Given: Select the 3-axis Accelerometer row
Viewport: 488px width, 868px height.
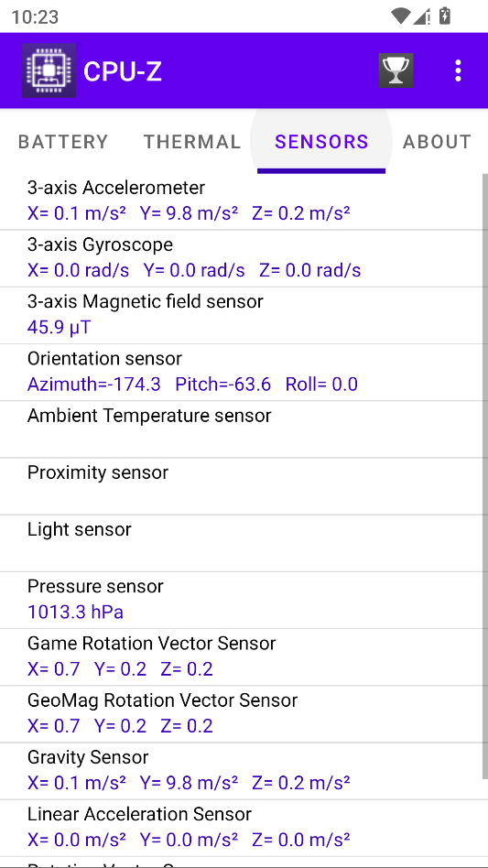Looking at the screenshot, I should 241,201.
